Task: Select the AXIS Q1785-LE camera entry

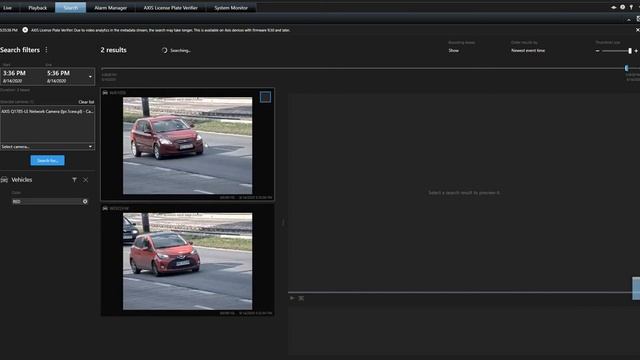Action: pyautogui.click(x=47, y=111)
